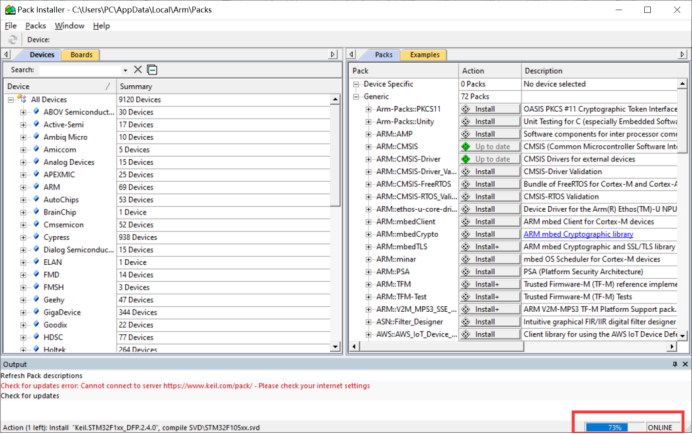The width and height of the screenshot is (692, 434).
Task: Install the ARM::CMSIS-FreeRTOS pack
Action: pyautogui.click(x=489, y=184)
